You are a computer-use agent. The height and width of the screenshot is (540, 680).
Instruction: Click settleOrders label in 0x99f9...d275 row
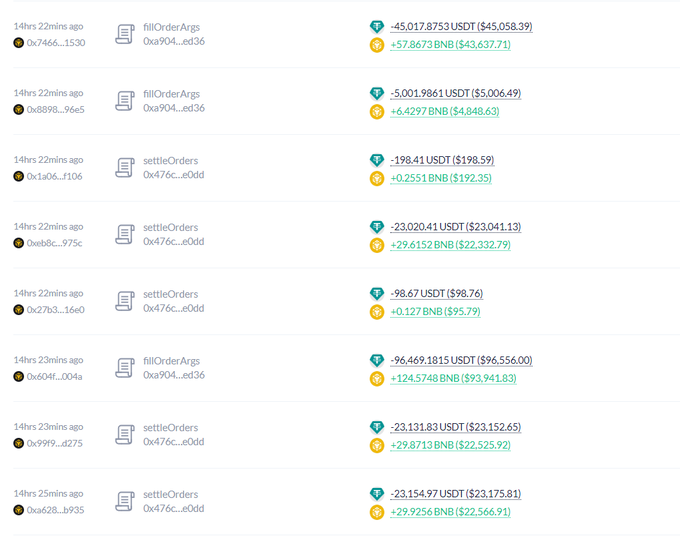point(171,428)
